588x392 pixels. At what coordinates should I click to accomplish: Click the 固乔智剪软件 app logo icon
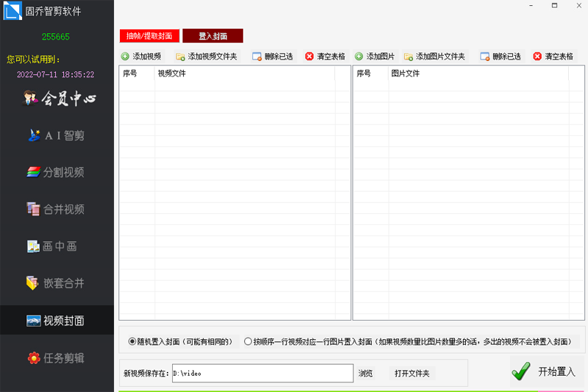[x=12, y=10]
